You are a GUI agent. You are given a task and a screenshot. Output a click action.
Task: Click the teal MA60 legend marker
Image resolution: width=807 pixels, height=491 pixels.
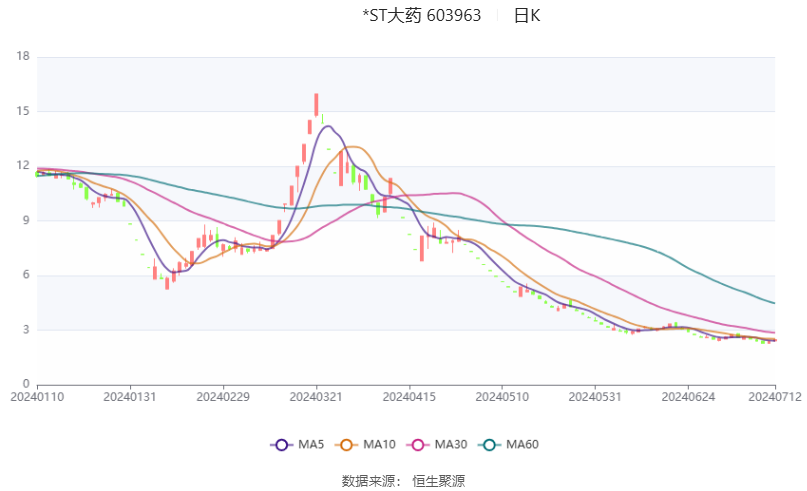click(489, 445)
